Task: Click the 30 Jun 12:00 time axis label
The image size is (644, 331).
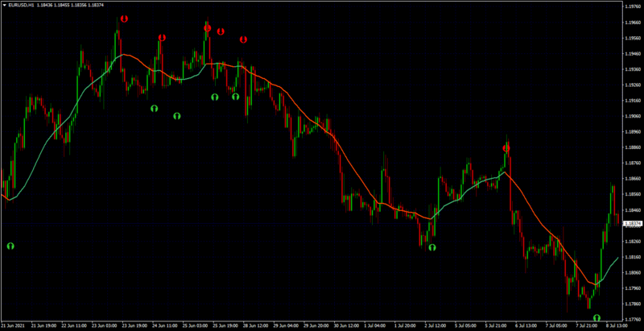Action: (347, 326)
